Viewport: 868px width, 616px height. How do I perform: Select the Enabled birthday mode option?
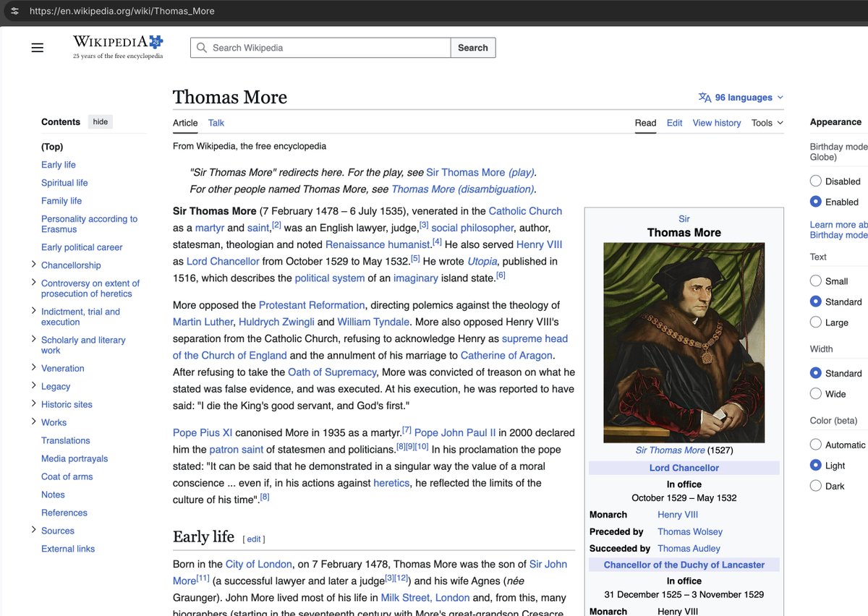(816, 202)
